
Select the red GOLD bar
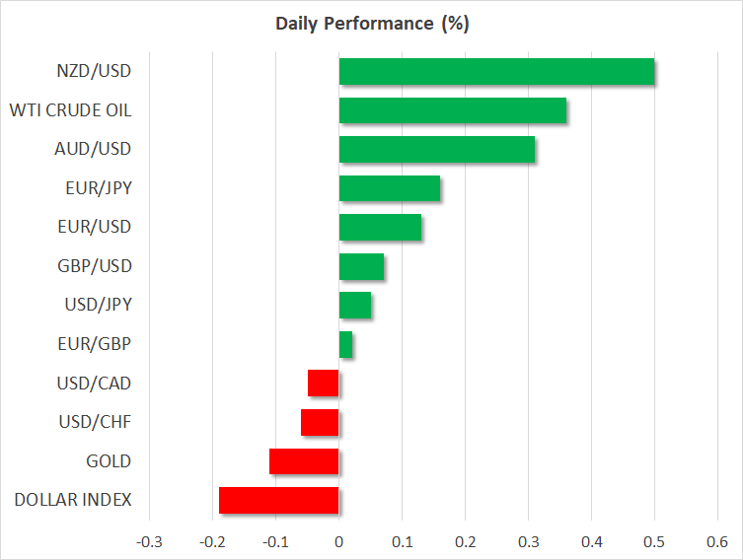point(304,460)
